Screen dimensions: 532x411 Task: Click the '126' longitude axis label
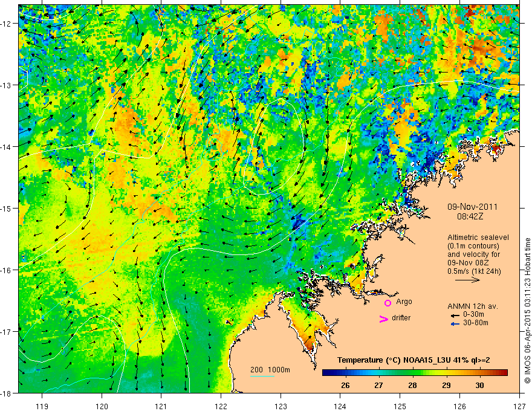[x=459, y=406]
